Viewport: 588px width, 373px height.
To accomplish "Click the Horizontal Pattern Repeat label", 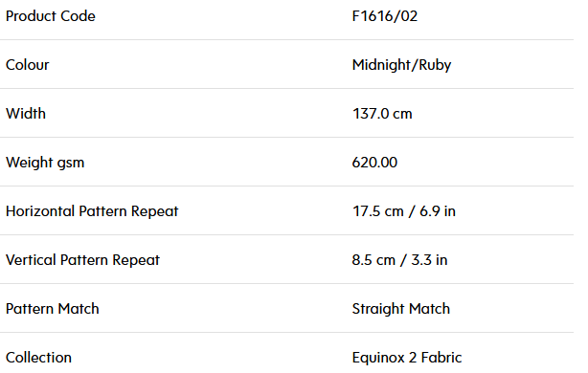I will tap(92, 211).
